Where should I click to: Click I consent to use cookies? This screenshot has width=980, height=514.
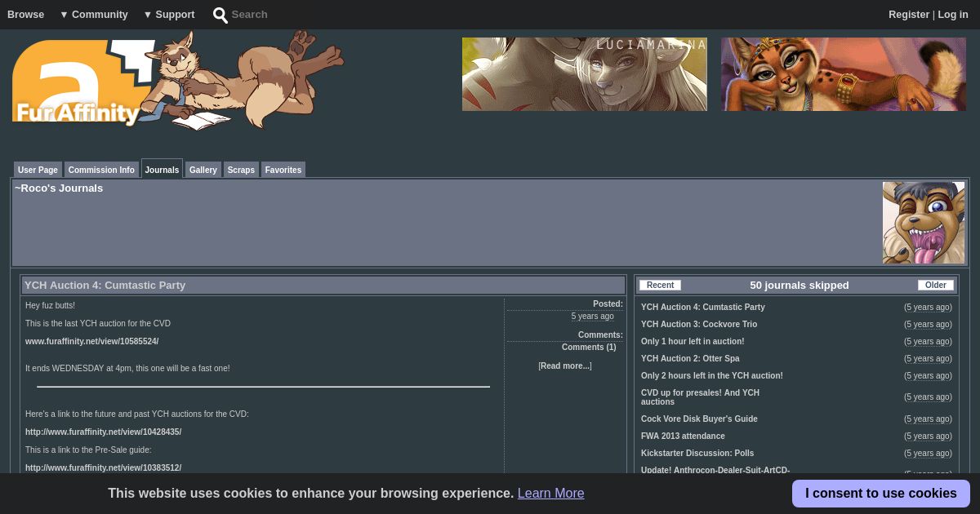(881, 494)
